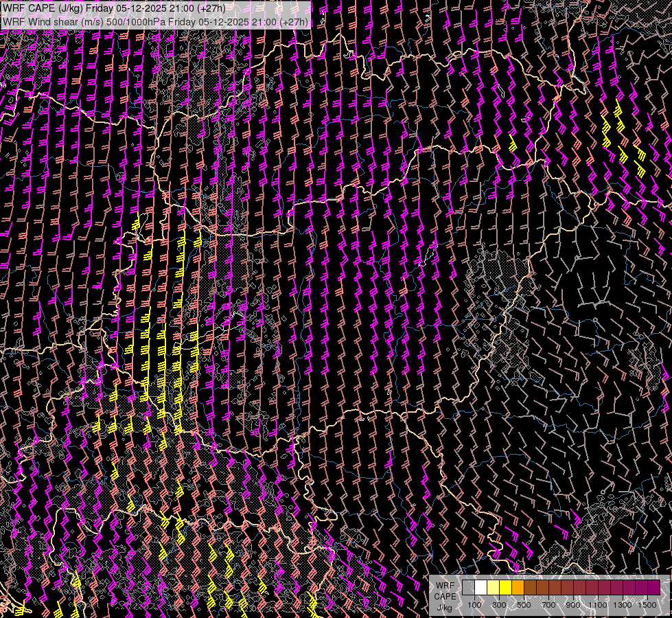The image size is (672, 618).
Task: Click the legend label 500
Action: [x=524, y=605]
